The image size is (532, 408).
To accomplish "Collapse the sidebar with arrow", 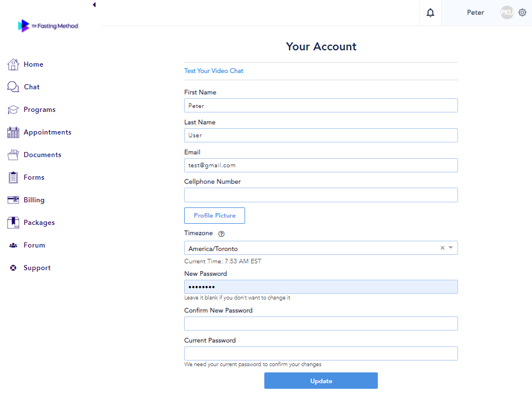I will [94, 5].
